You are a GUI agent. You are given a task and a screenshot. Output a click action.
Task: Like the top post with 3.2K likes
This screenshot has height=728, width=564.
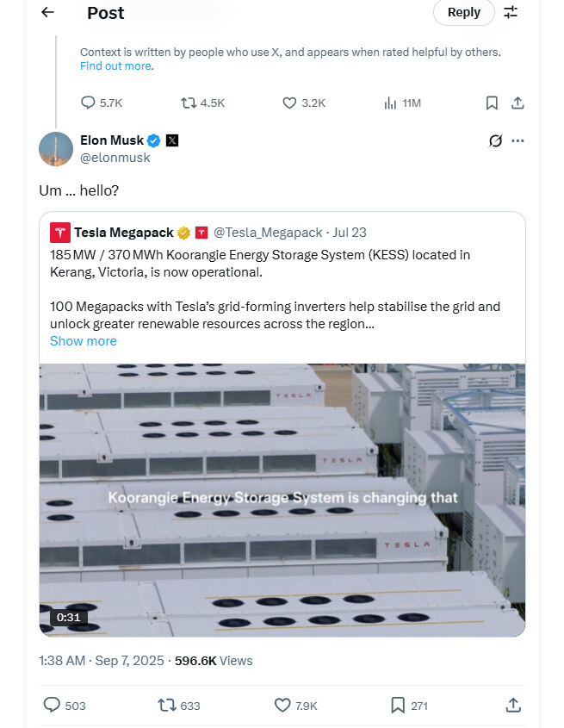(290, 103)
